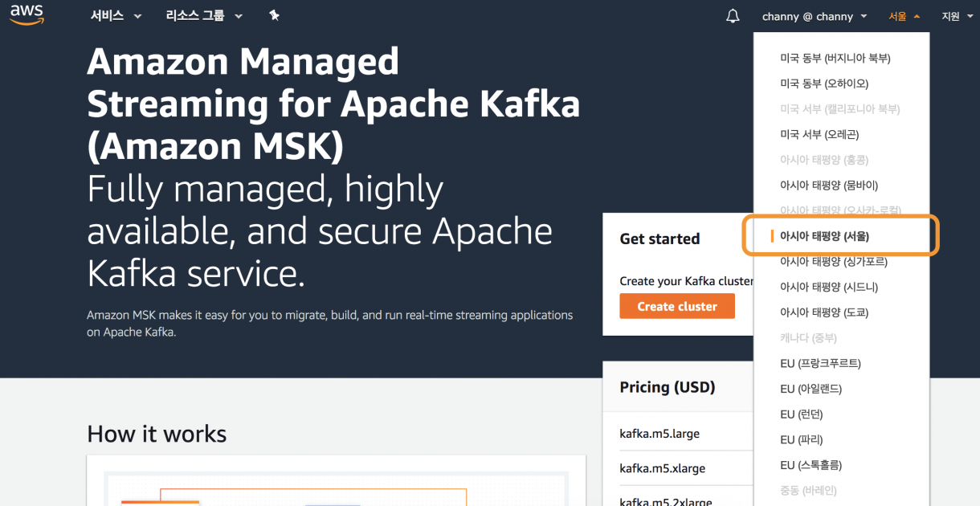Viewport: 980px width, 506px height.
Task: Click the pin favorites icon
Action: [274, 14]
